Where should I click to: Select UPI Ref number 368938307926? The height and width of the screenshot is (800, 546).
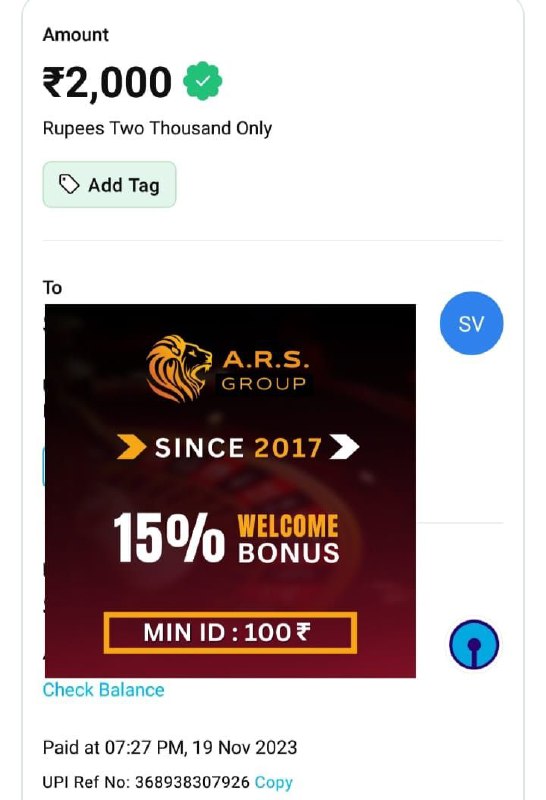pyautogui.click(x=192, y=782)
